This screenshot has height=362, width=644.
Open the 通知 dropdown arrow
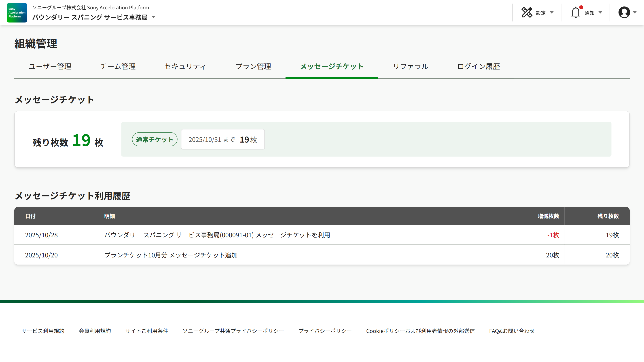600,13
